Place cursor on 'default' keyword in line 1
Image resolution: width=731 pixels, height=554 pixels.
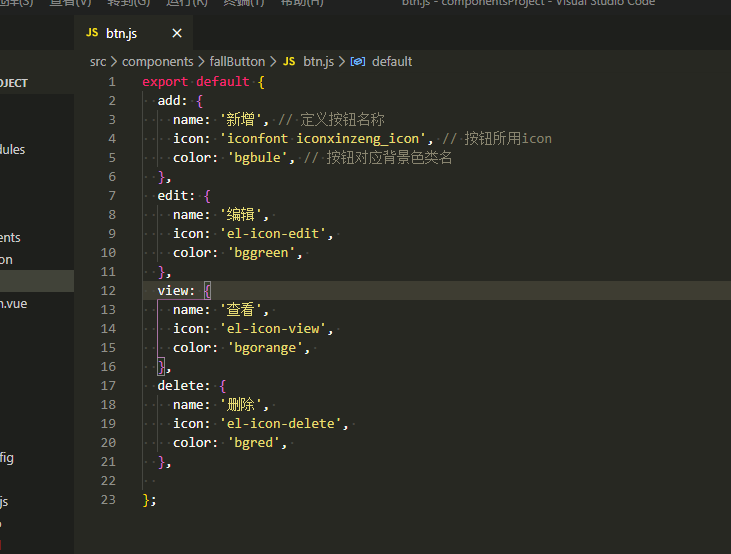click(222, 82)
